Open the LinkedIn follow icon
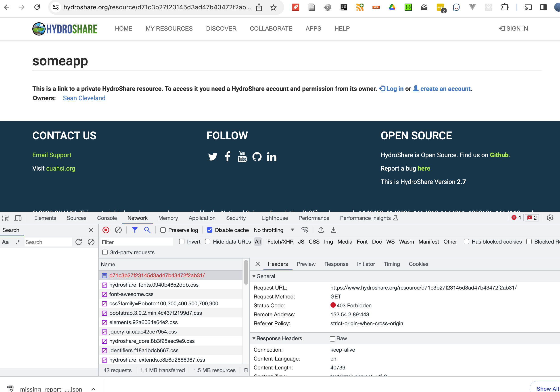Image resolution: width=560 pixels, height=392 pixels. tap(272, 156)
